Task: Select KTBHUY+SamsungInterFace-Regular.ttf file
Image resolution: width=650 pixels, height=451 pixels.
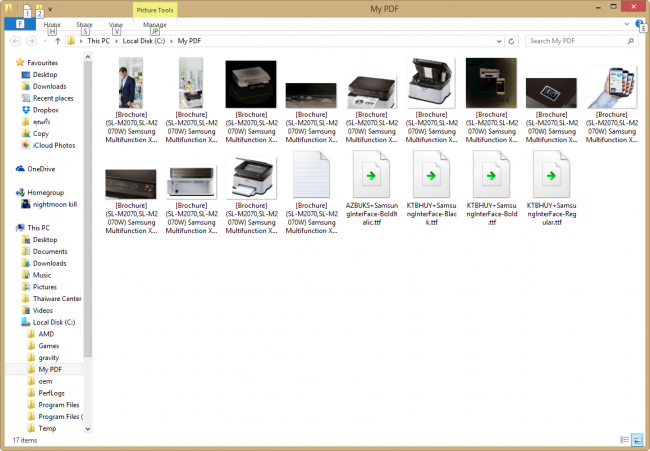Action: click(551, 188)
